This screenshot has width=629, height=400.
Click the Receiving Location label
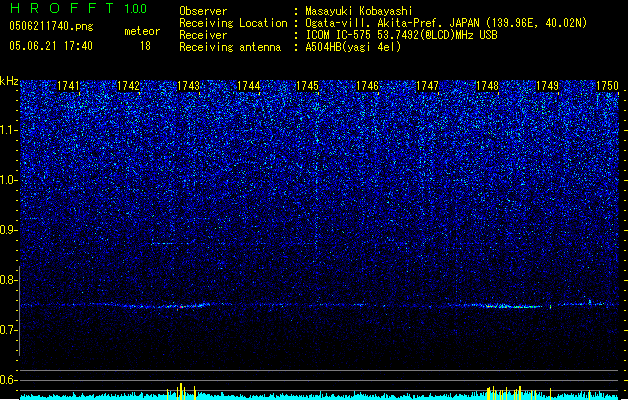233,23
